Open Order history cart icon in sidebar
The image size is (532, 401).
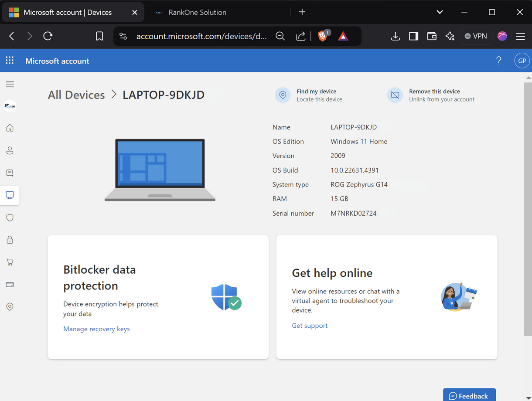pyautogui.click(x=10, y=262)
